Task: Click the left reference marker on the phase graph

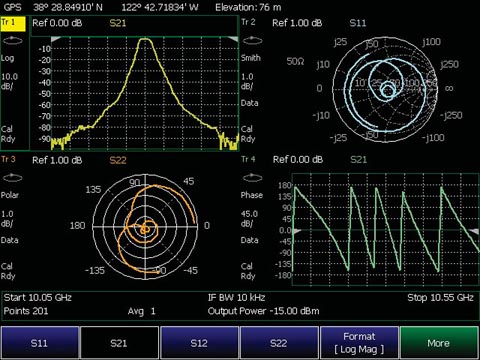Action: (297, 231)
